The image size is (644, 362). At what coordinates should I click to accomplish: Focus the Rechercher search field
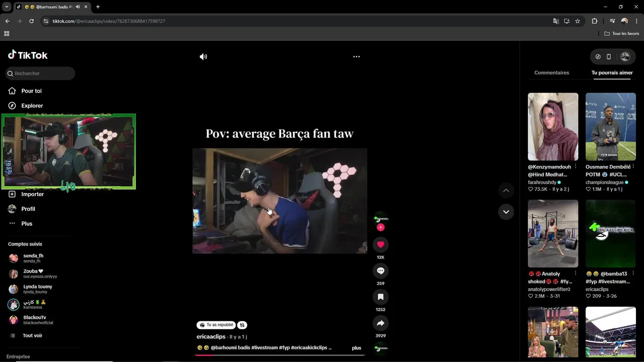point(40,73)
